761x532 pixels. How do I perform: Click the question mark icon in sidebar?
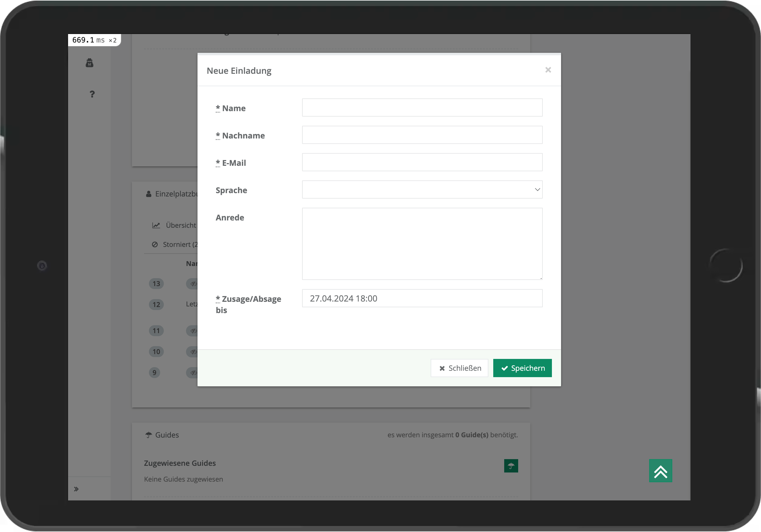click(x=92, y=94)
